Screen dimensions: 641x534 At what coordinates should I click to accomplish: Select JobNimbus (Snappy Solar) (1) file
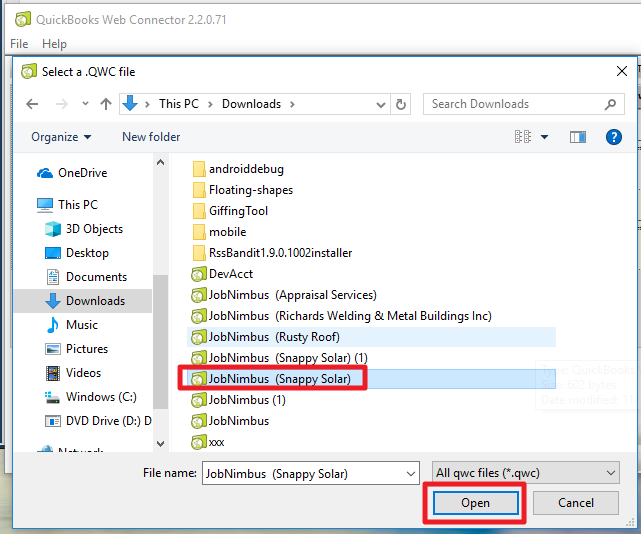(279, 358)
